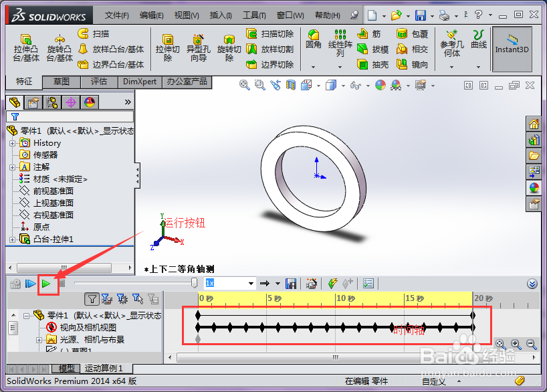547x392 pixels.
Task: Click the Swept Boss 扫描 tool
Action: point(93,34)
